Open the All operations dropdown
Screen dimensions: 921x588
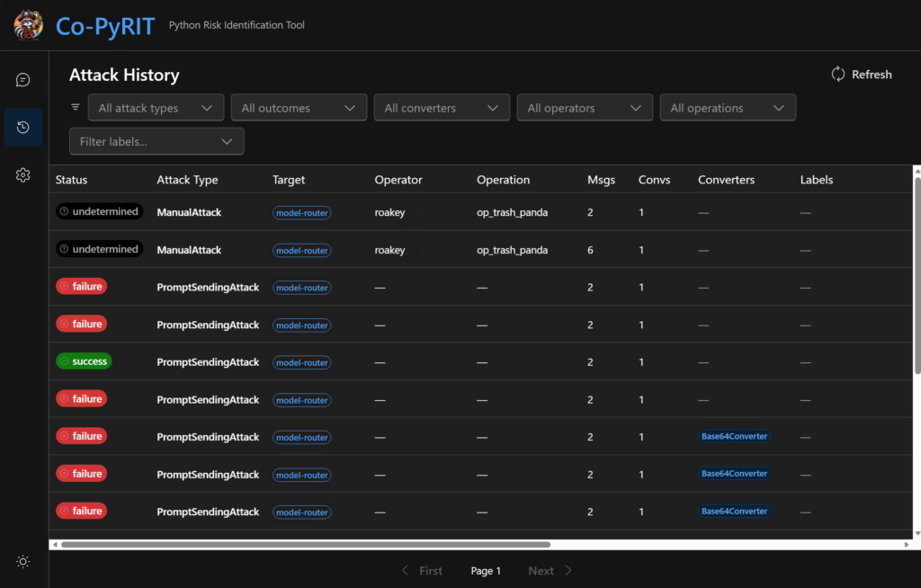pos(728,108)
